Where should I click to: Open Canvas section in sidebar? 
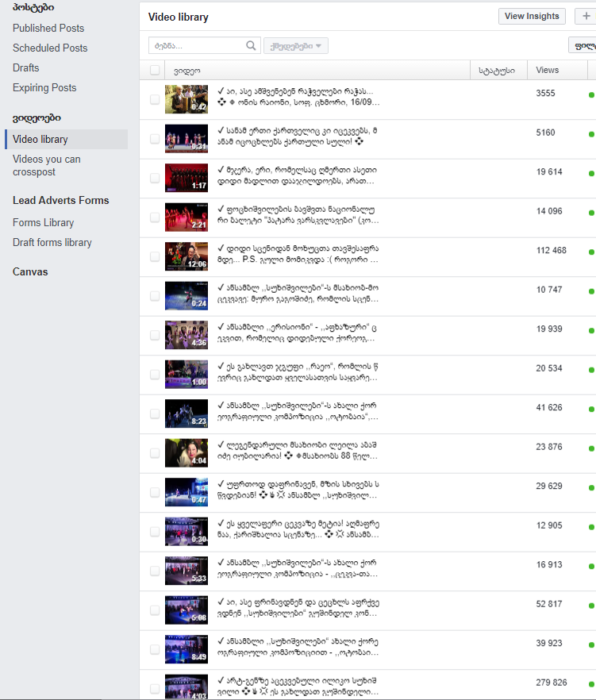coord(30,271)
